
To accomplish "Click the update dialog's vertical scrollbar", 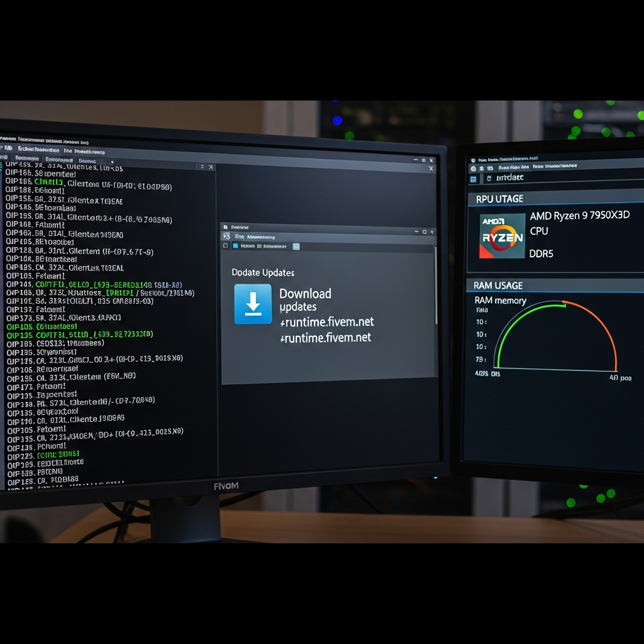I will 435,286.
